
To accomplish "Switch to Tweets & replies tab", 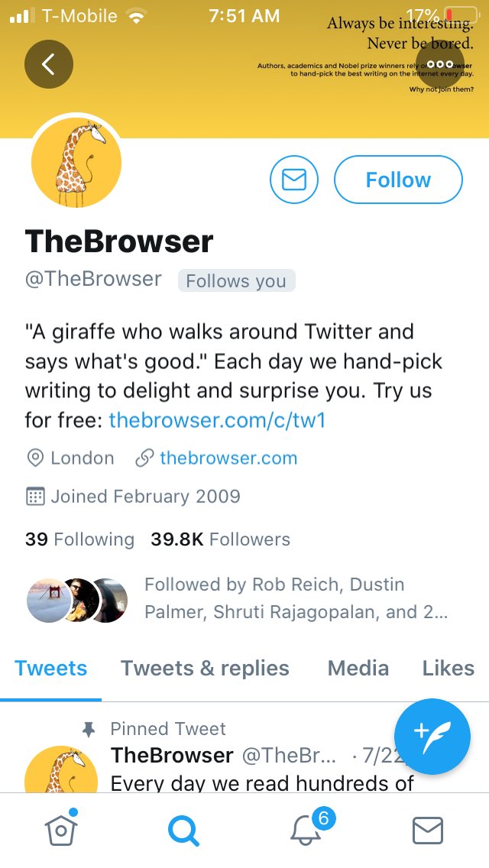I will (x=205, y=668).
